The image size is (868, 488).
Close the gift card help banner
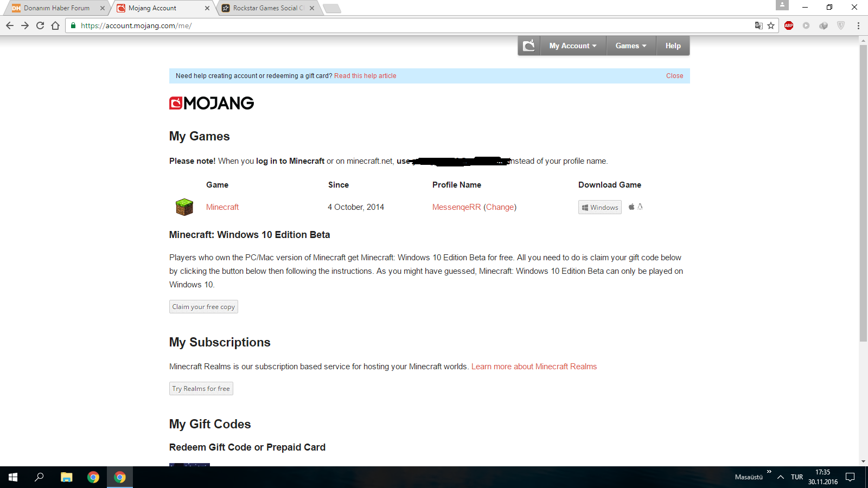coord(674,76)
